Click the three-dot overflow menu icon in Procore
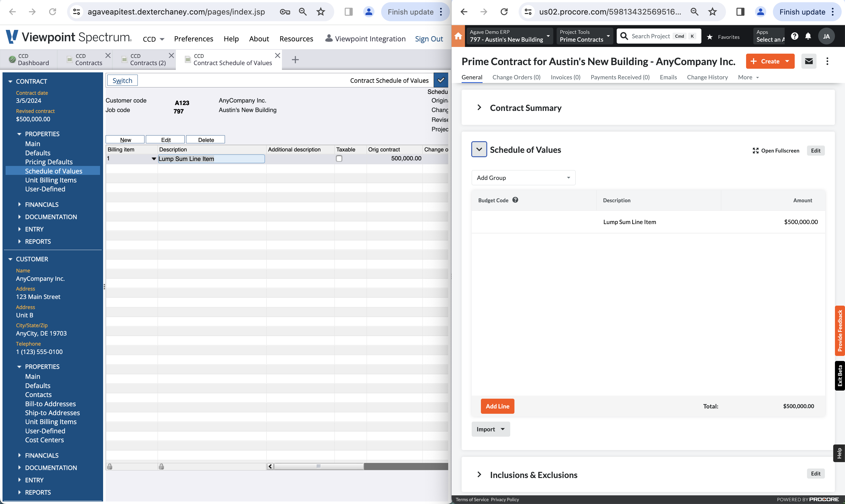 click(x=827, y=61)
